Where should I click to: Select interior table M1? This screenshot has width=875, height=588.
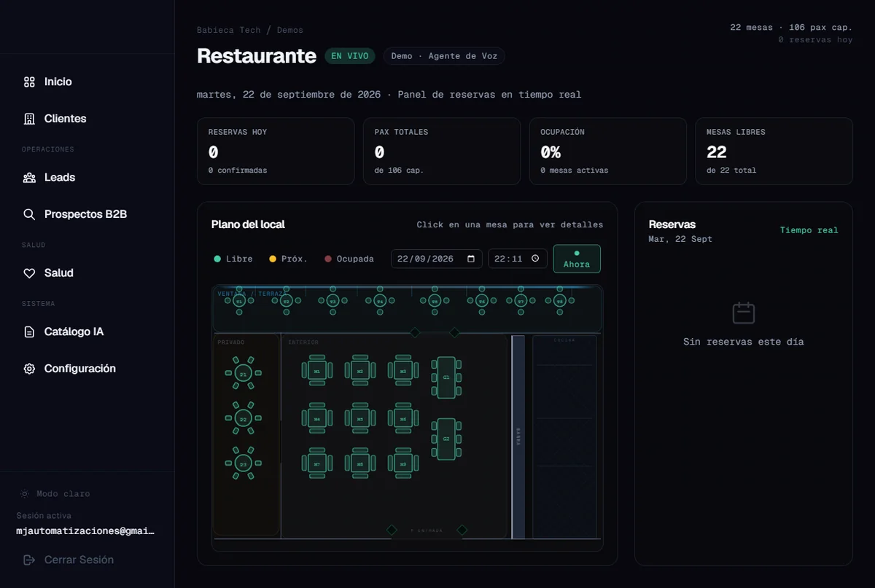316,371
